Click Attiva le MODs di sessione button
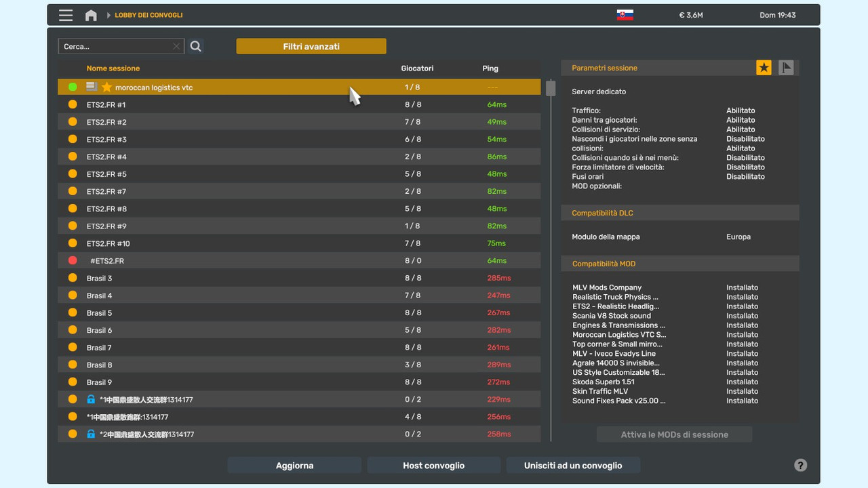The image size is (868, 488). tap(675, 434)
